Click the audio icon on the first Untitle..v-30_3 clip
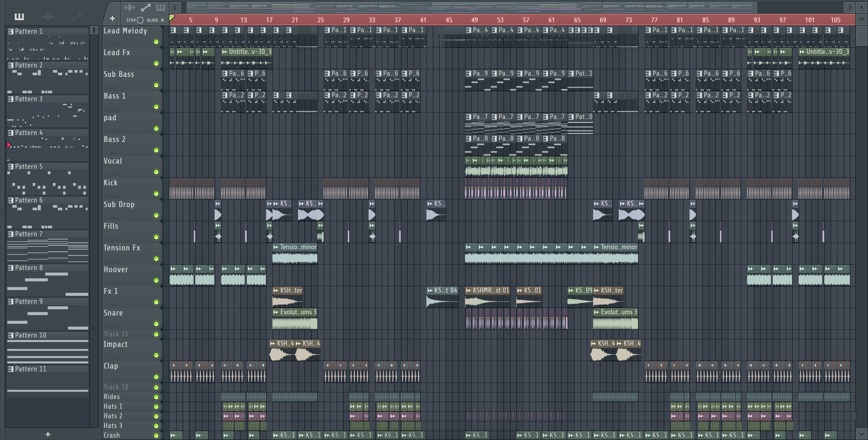This screenshot has width=868, height=440. pos(225,52)
